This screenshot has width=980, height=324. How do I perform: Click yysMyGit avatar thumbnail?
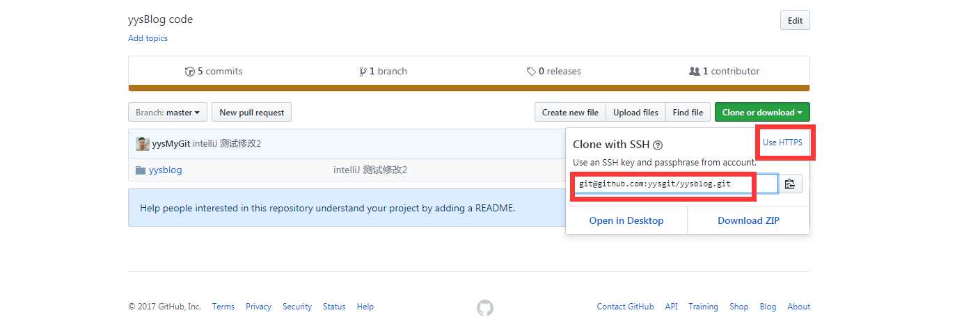(x=143, y=144)
